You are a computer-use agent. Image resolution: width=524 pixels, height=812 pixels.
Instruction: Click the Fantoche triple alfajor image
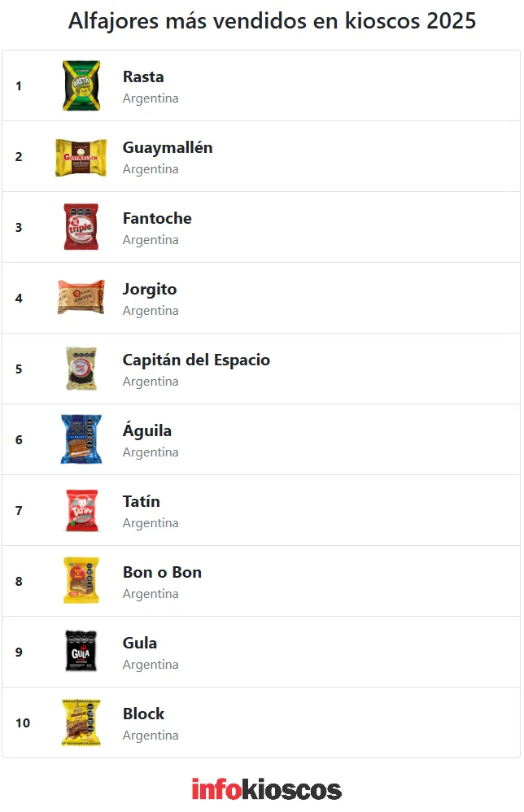tap(81, 227)
